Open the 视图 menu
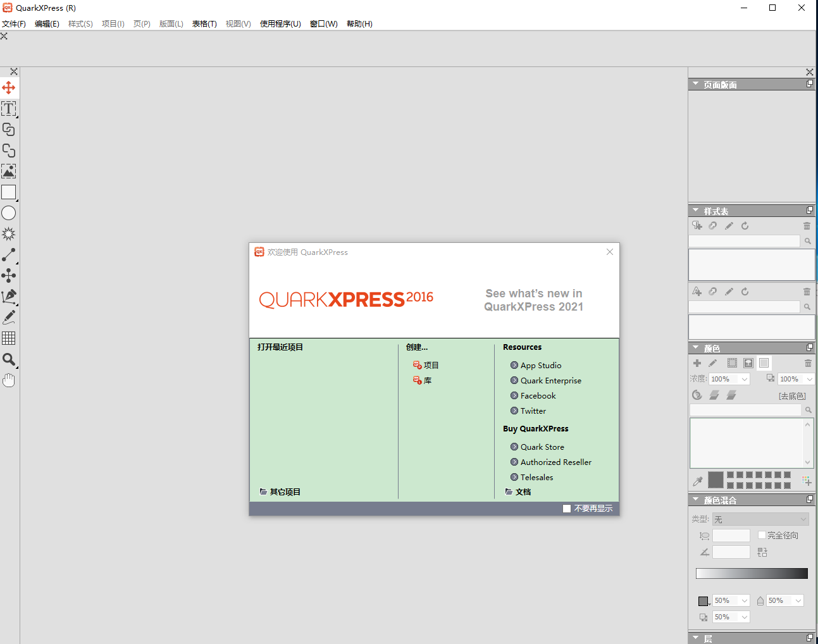The height and width of the screenshot is (644, 818). 238,23
